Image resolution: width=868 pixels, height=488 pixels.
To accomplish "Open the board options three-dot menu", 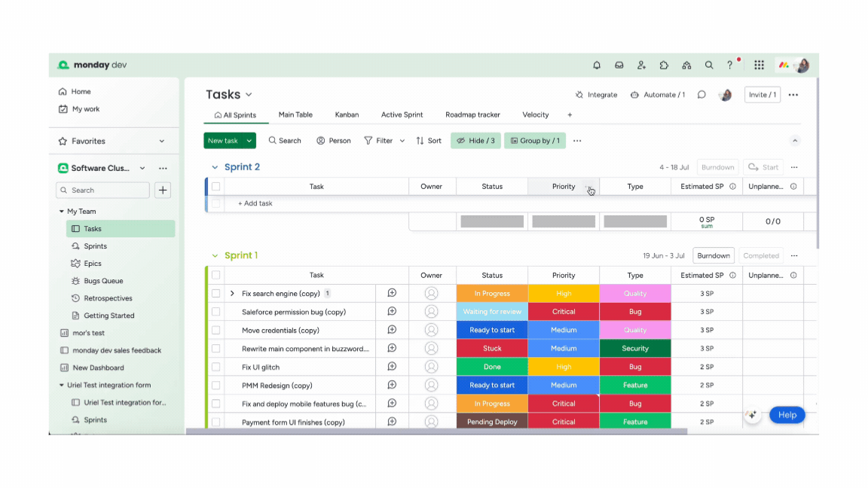I will [793, 95].
